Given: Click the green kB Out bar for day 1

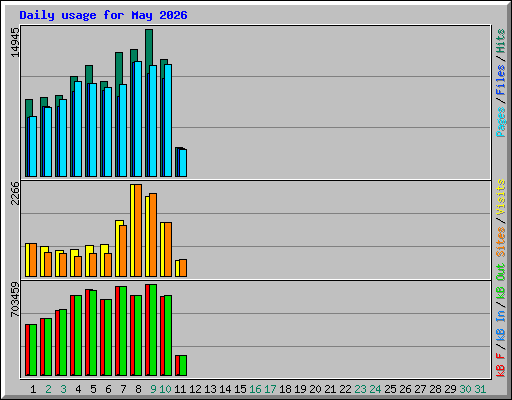Looking at the screenshot, I should pos(33,350).
